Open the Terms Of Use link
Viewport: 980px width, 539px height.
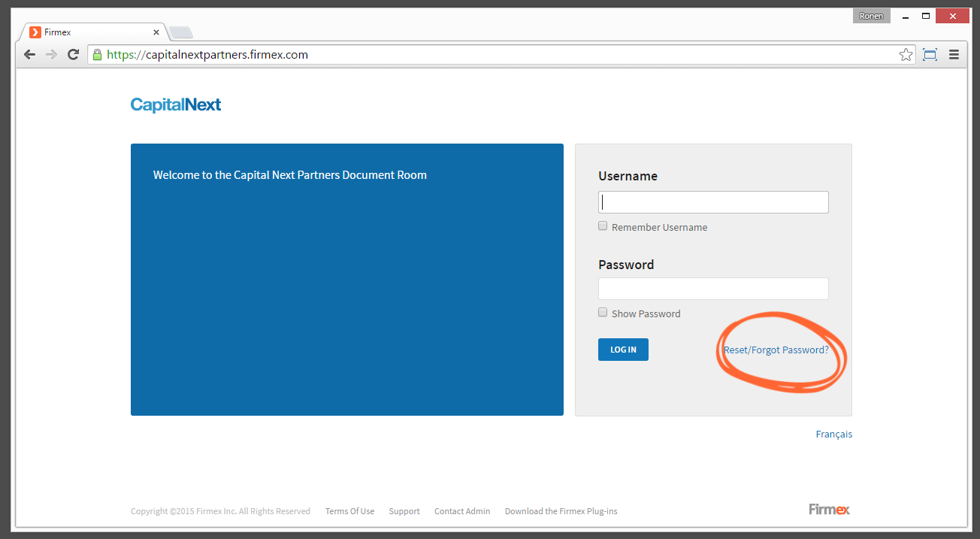(x=349, y=511)
